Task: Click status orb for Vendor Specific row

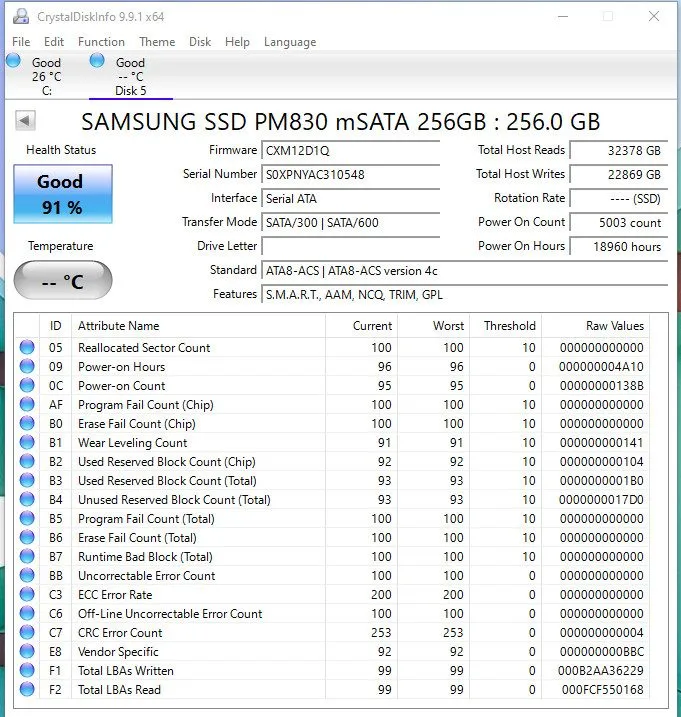Action: click(27, 651)
